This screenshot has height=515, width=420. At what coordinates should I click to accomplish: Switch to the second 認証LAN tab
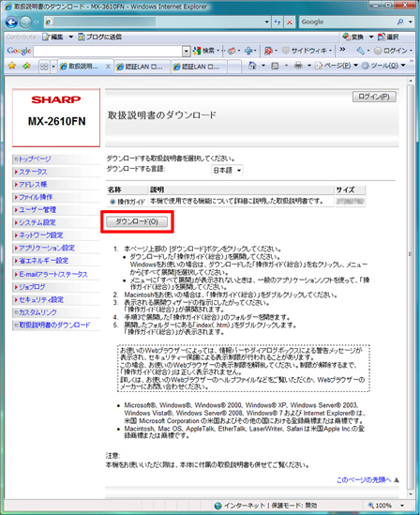pos(199,67)
